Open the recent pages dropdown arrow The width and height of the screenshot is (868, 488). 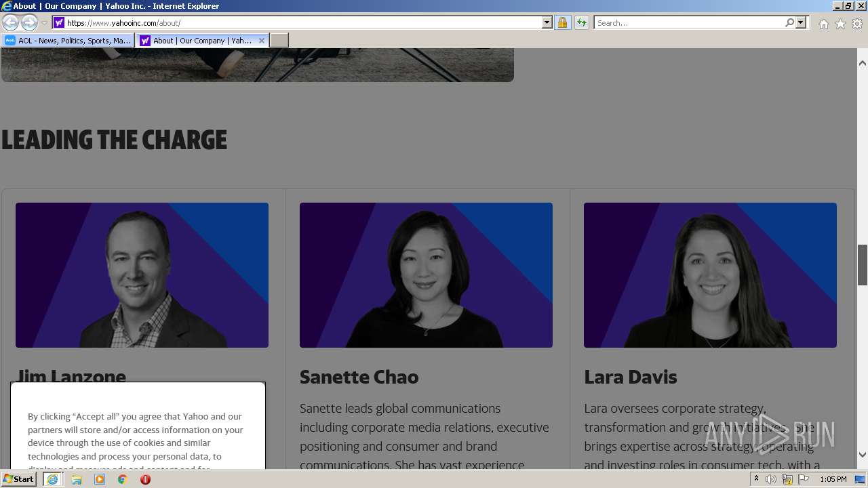[x=44, y=23]
